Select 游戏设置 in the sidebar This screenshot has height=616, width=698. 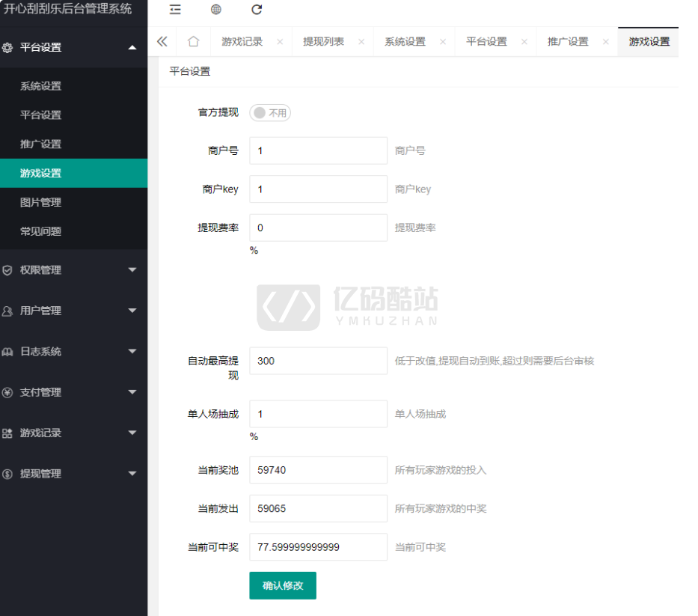click(74, 173)
